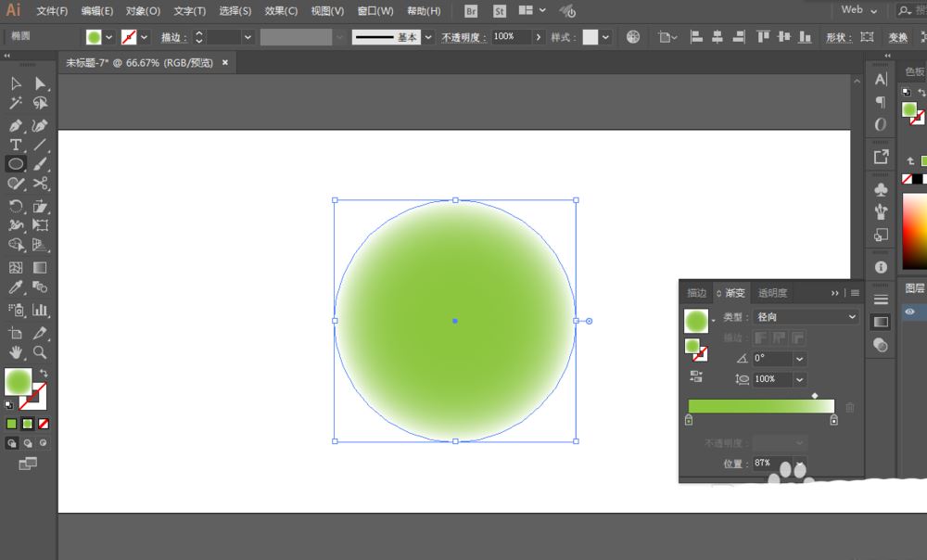Click the 变换 button in control bar
The width and height of the screenshot is (927, 560).
[897, 37]
